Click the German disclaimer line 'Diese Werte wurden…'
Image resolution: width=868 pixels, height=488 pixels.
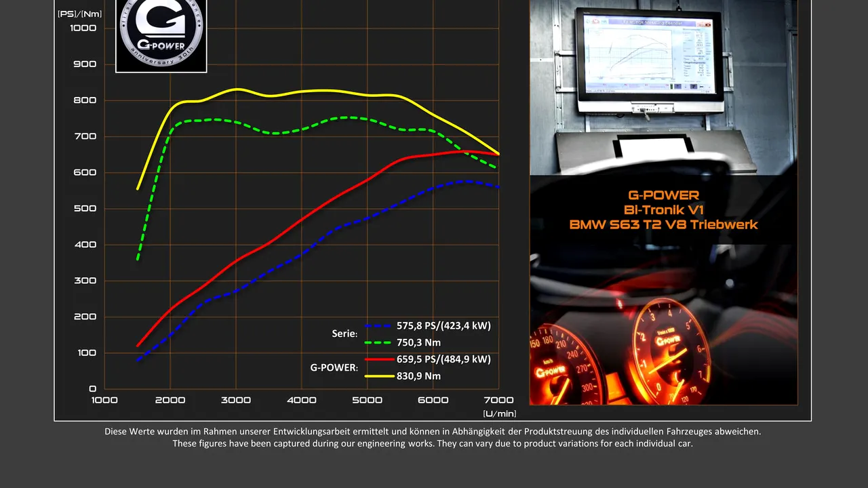point(433,432)
